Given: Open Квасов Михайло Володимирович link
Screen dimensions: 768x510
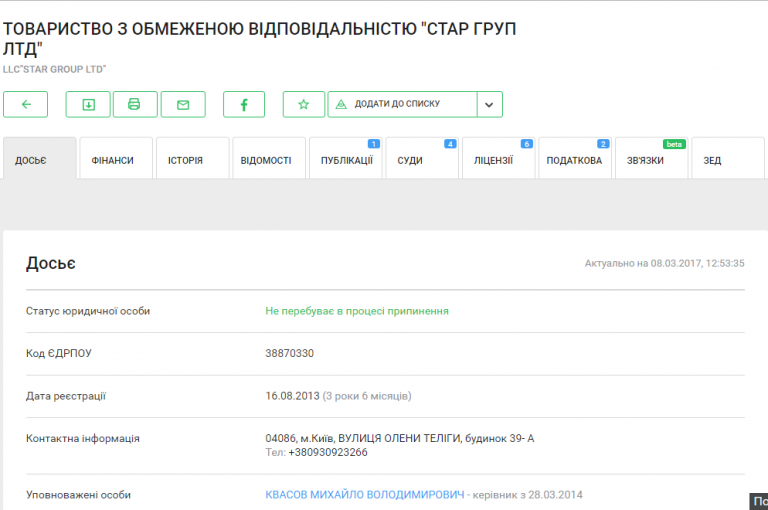Looking at the screenshot, I should [x=365, y=495].
